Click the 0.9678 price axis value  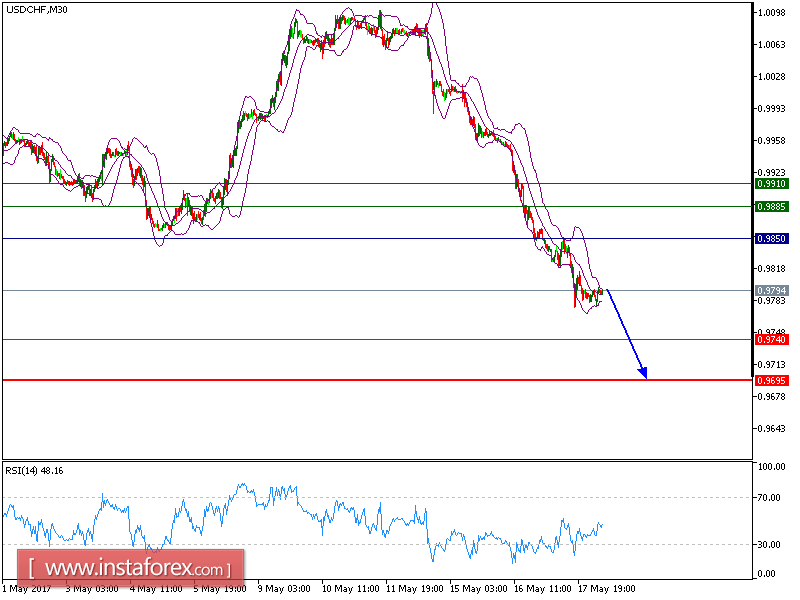(771, 396)
